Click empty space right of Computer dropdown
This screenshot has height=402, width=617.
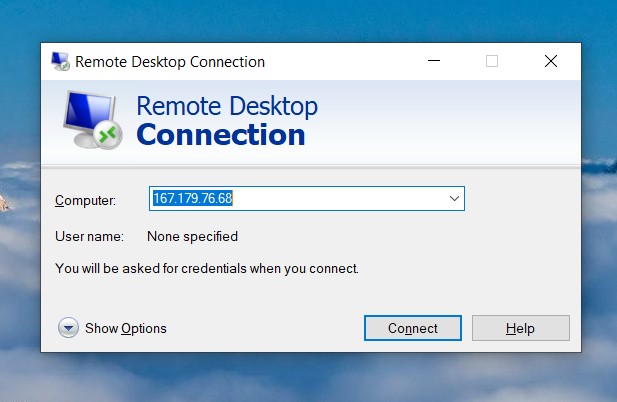519,199
